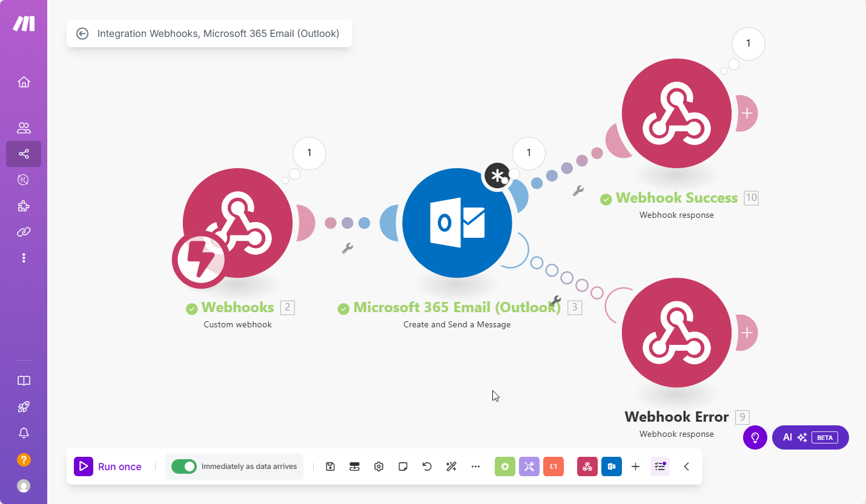Open the orange Help question mark
Image resolution: width=866 pixels, height=504 pixels.
pos(24,460)
